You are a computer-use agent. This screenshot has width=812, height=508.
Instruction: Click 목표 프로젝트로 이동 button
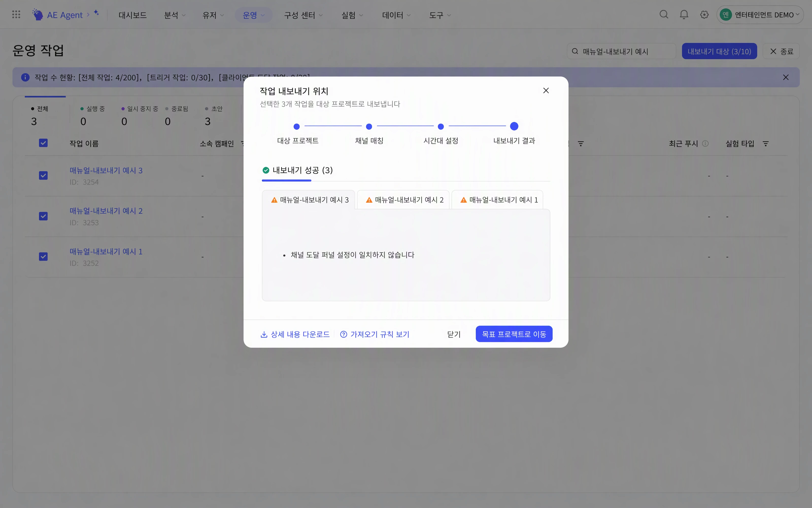(x=514, y=334)
